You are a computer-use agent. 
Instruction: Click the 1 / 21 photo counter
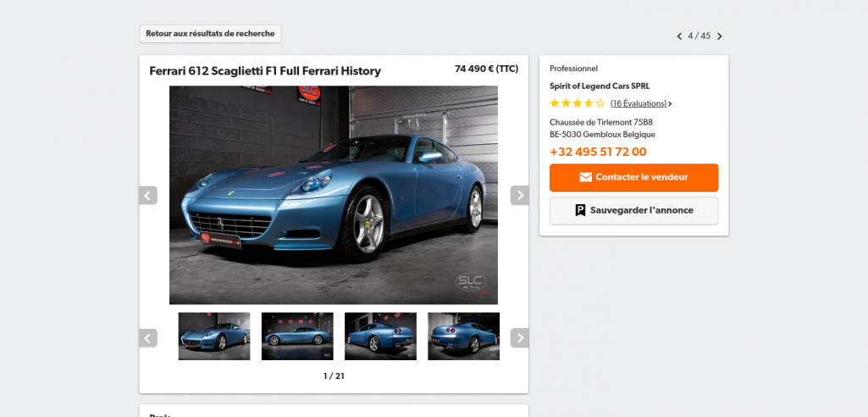(x=334, y=376)
